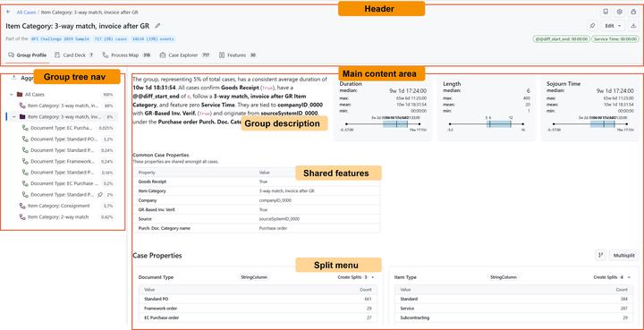The width and height of the screenshot is (644, 330).
Task: Collapse the 5% Item Category tree node
Action: (x=14, y=117)
